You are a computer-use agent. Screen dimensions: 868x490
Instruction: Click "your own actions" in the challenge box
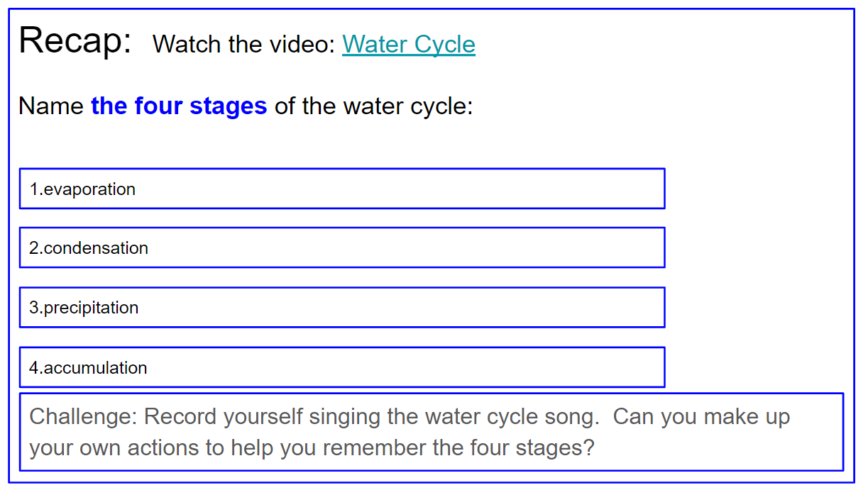[116, 448]
